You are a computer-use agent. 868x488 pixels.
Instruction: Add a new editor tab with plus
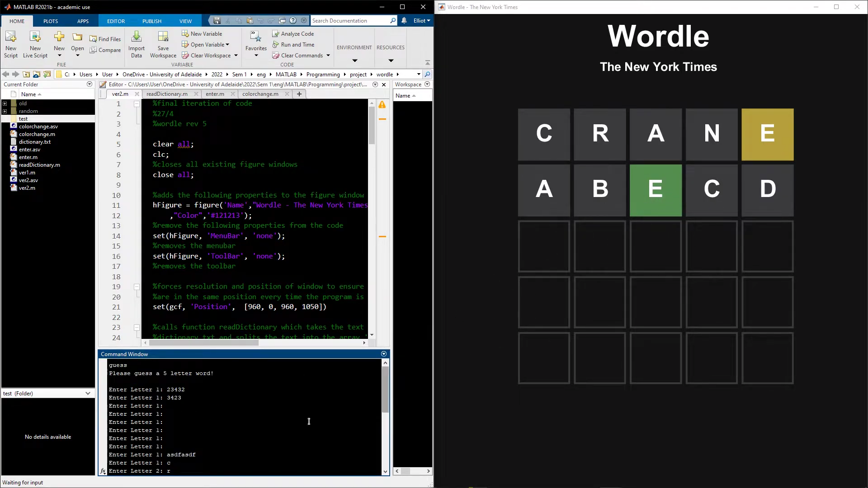(299, 94)
